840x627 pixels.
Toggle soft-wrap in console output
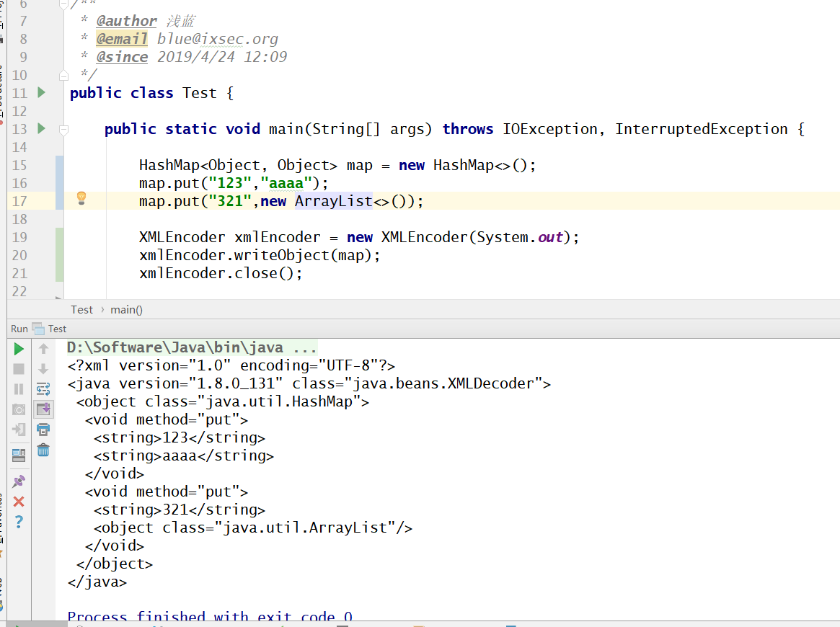coord(43,389)
